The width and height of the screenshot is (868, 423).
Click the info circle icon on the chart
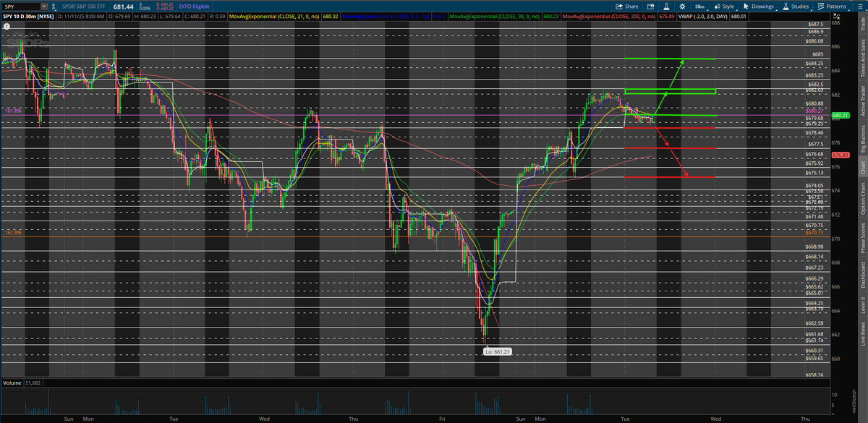[x=7, y=25]
